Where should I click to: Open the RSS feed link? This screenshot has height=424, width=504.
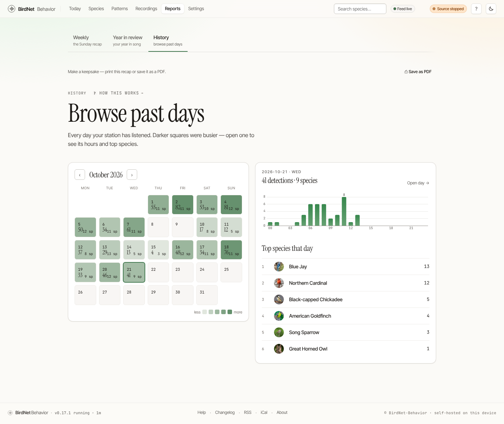click(248, 412)
